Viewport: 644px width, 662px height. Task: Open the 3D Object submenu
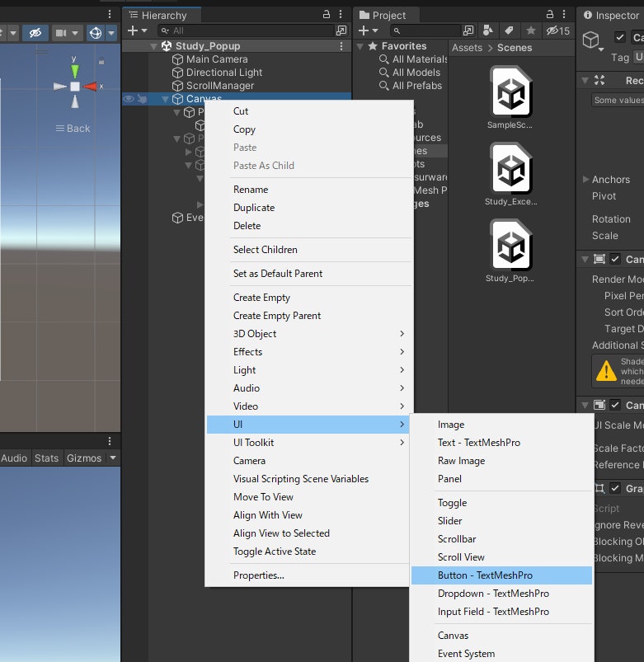pos(308,334)
